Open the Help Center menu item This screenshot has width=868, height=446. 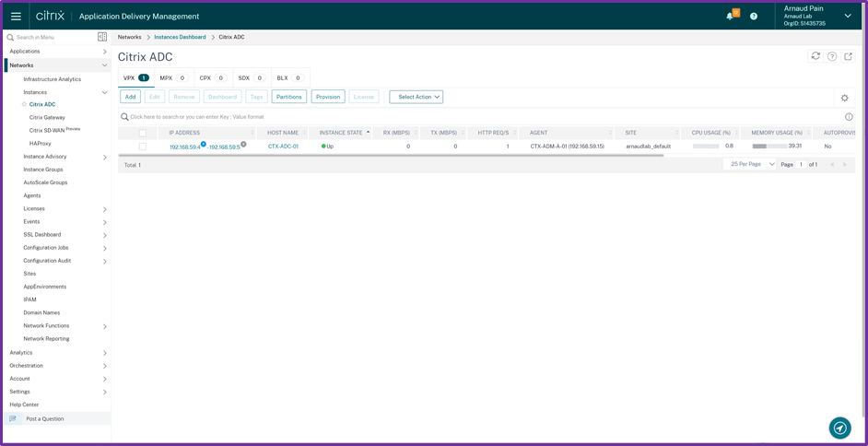click(x=24, y=405)
